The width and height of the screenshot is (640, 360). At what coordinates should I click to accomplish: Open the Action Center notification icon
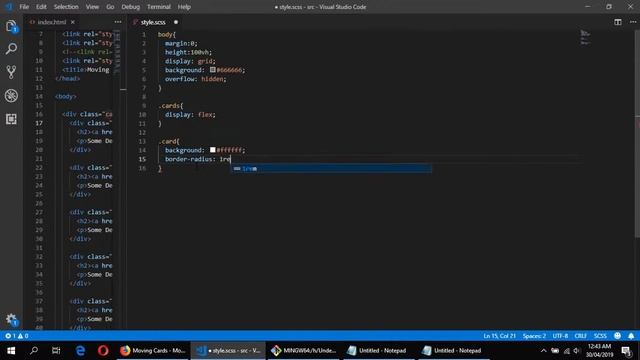tap(627, 350)
